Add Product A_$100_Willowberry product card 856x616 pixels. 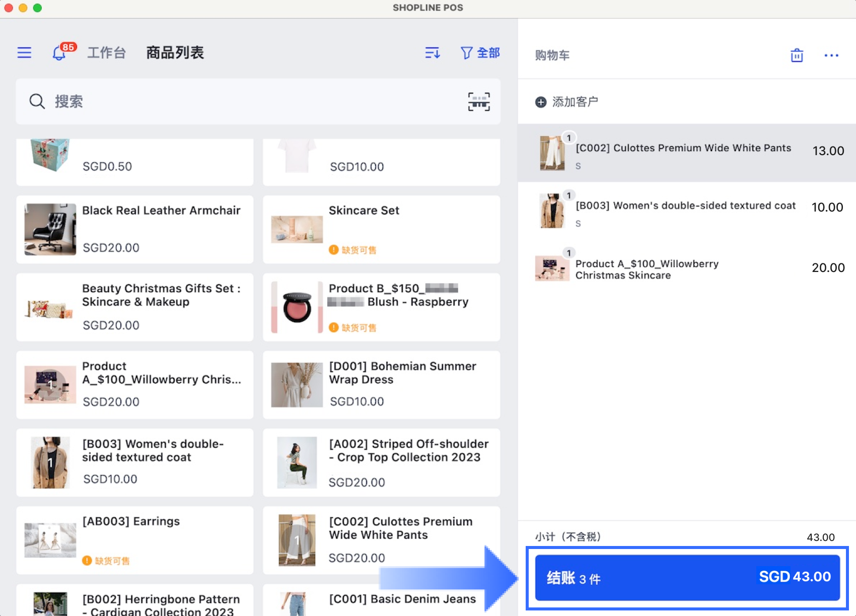pyautogui.click(x=135, y=385)
